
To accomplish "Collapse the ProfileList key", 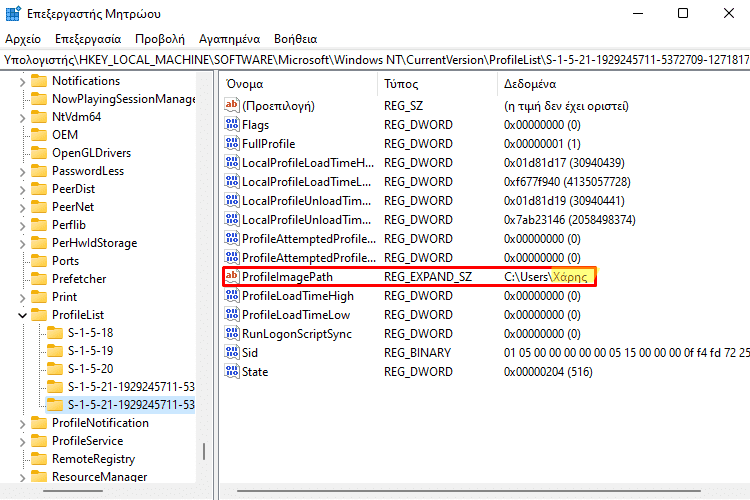I will click(22, 315).
